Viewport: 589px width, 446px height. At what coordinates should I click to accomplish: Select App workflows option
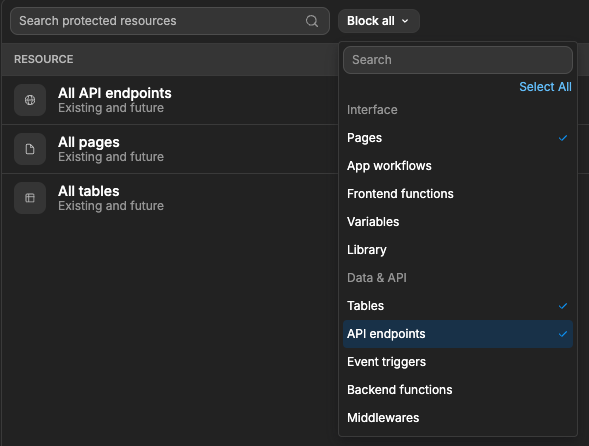tap(458, 166)
